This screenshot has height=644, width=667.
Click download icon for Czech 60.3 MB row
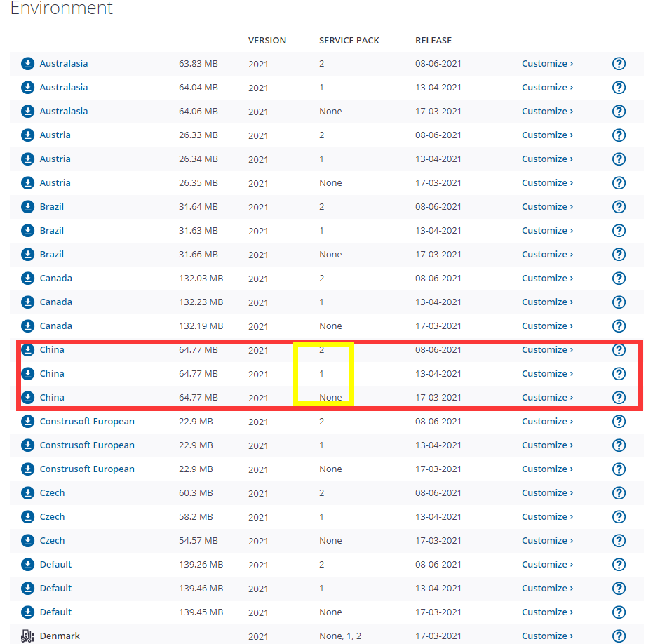click(27, 493)
